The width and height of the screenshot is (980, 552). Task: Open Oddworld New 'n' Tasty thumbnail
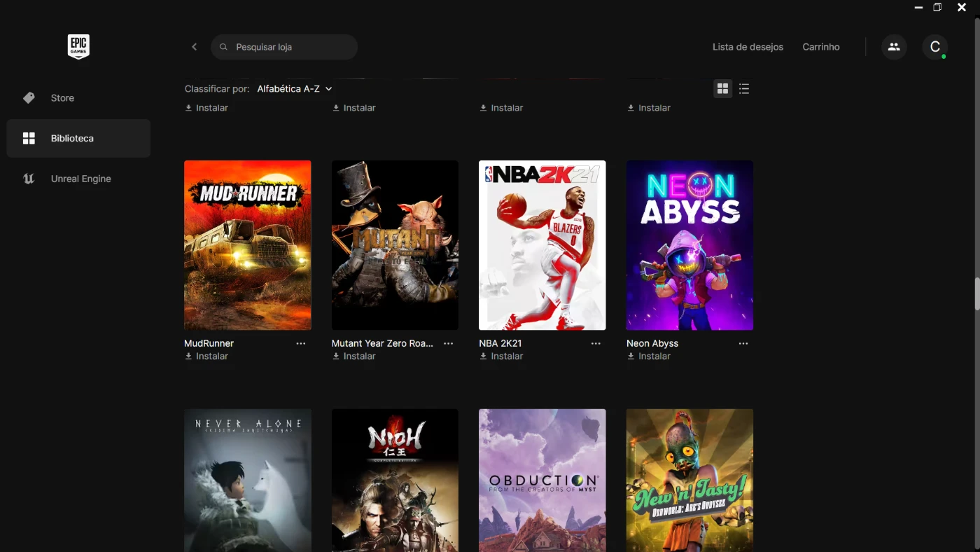point(689,481)
